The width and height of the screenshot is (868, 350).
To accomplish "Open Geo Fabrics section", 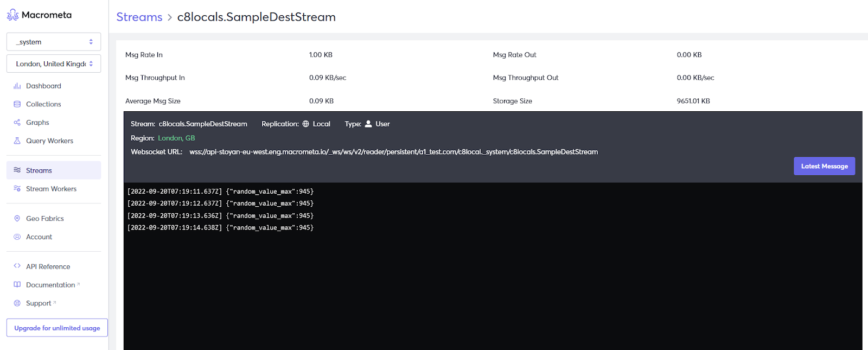I will click(x=45, y=219).
